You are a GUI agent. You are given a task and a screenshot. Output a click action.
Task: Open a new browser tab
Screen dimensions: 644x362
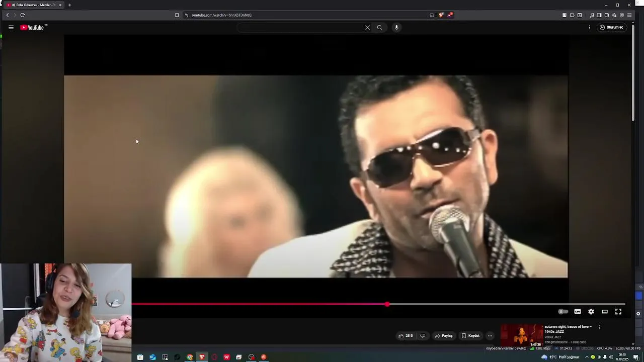(x=69, y=5)
